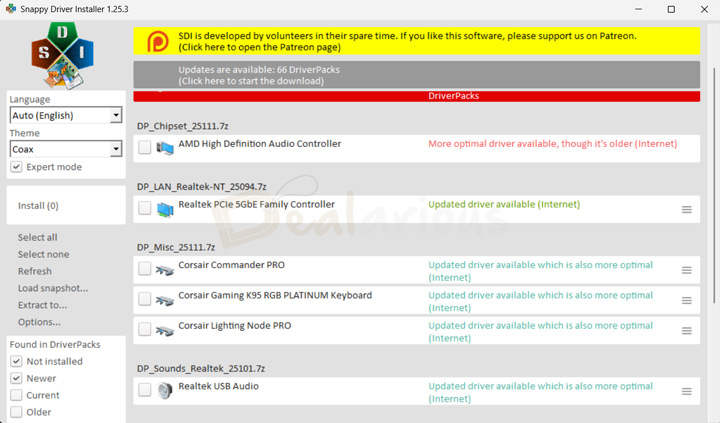Click 'Updated driver available (Internet)' Realtek PCIe status

click(504, 204)
